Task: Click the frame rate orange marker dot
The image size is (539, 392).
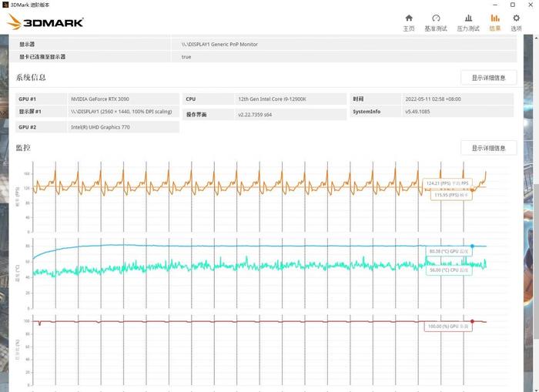Action: pos(472,189)
